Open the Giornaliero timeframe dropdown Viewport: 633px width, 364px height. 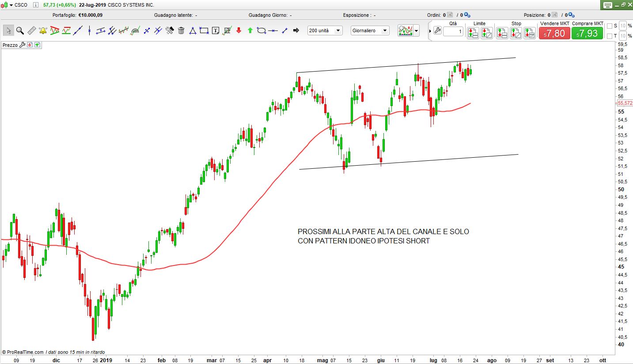370,30
